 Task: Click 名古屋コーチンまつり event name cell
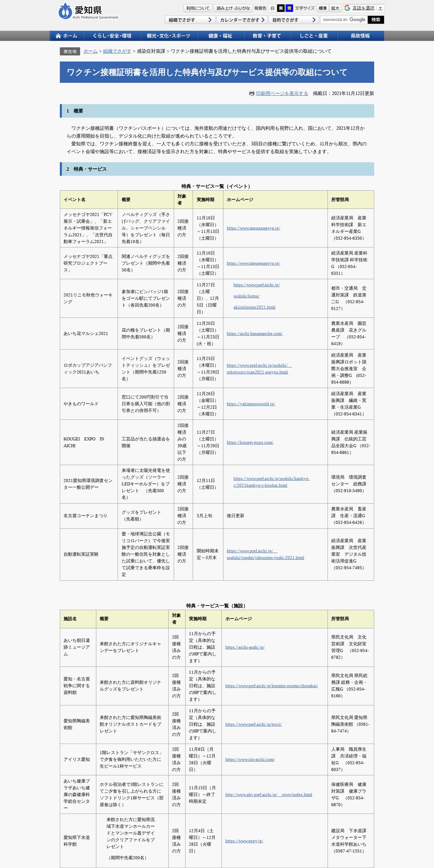(89, 516)
